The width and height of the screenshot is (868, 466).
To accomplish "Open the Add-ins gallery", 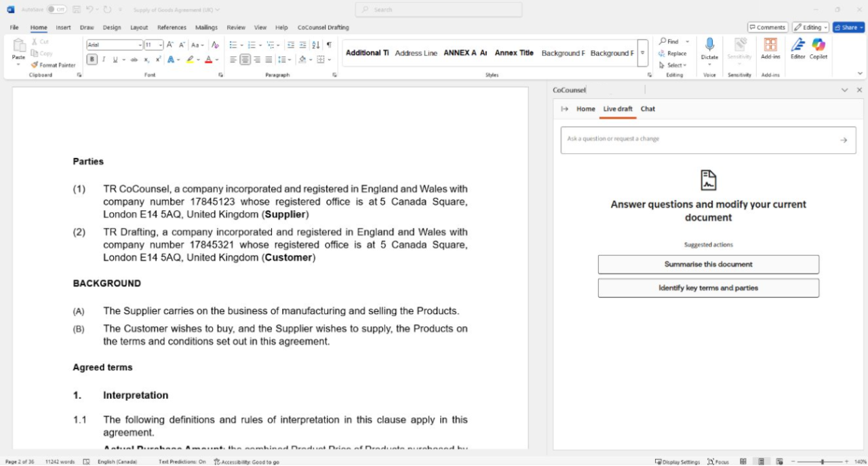I will [x=770, y=49].
